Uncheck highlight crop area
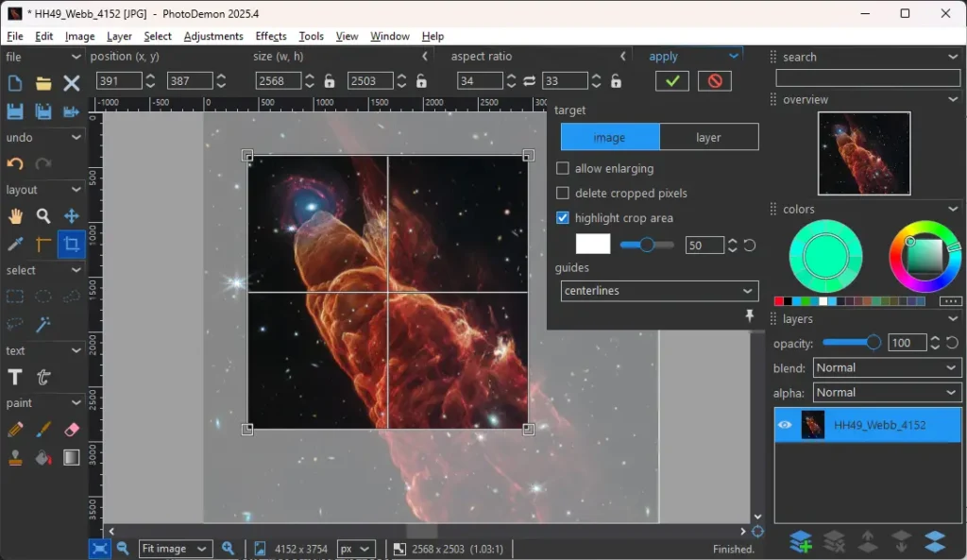This screenshot has height=560, width=967. tap(562, 217)
